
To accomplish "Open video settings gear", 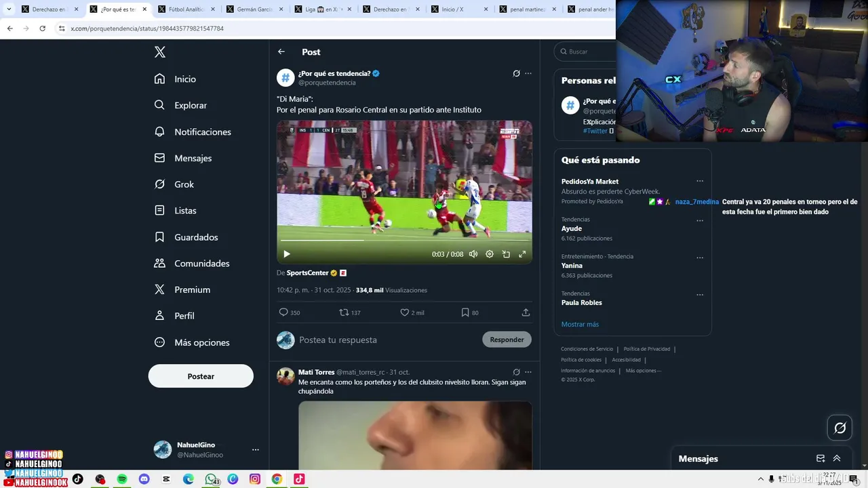I will tap(490, 254).
